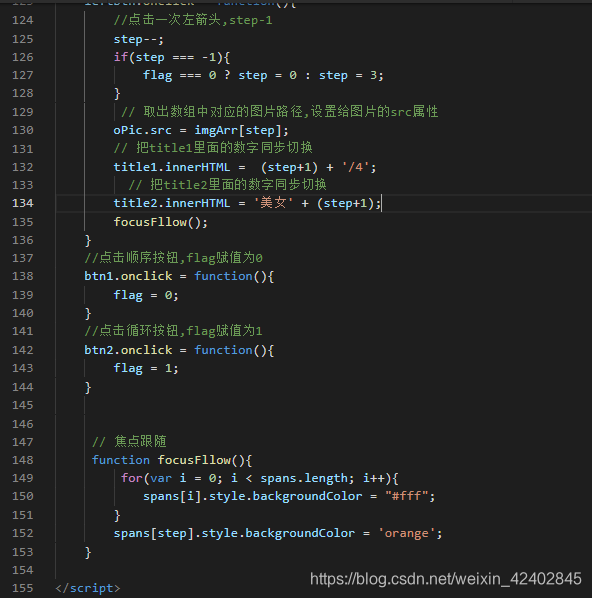Click the comment ending with 'src属性' on line 129
Screen dimensions: 592x598
click(x=279, y=112)
